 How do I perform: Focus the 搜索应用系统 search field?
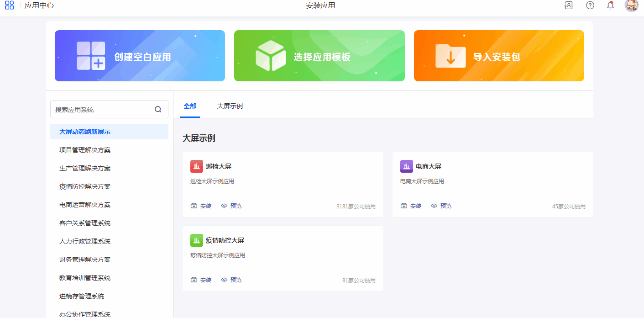coord(103,110)
